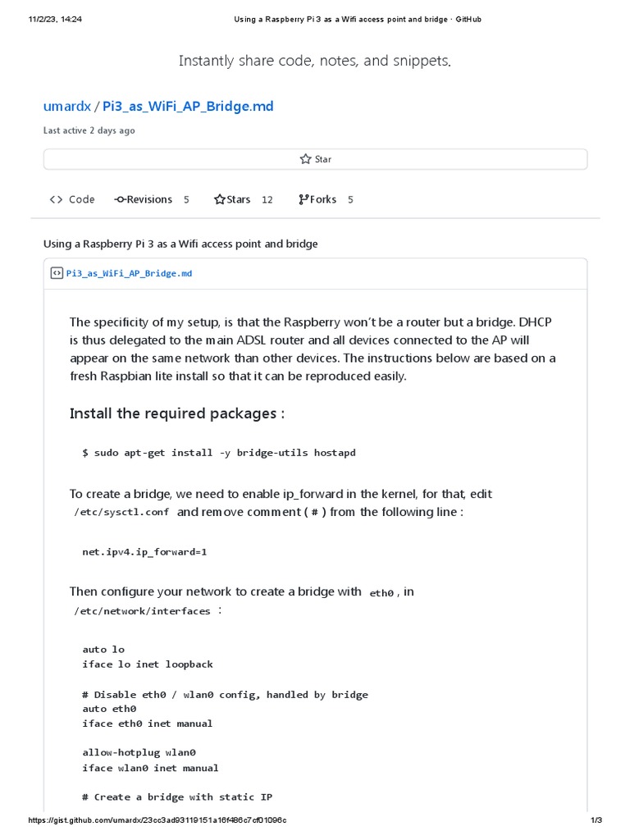The height and width of the screenshot is (840, 630).
Task: Click the sudo apt-get install command line
Action: [x=218, y=453]
